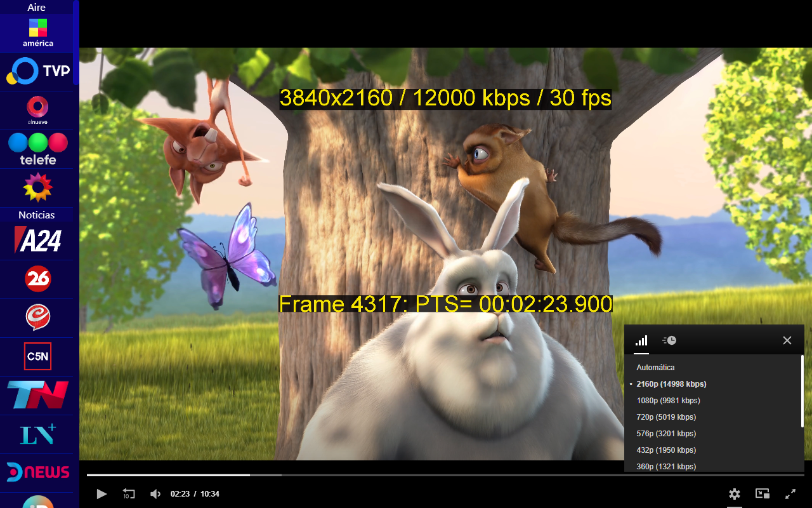Open the A24 news channel
The height and width of the screenshot is (508, 812).
(x=37, y=240)
